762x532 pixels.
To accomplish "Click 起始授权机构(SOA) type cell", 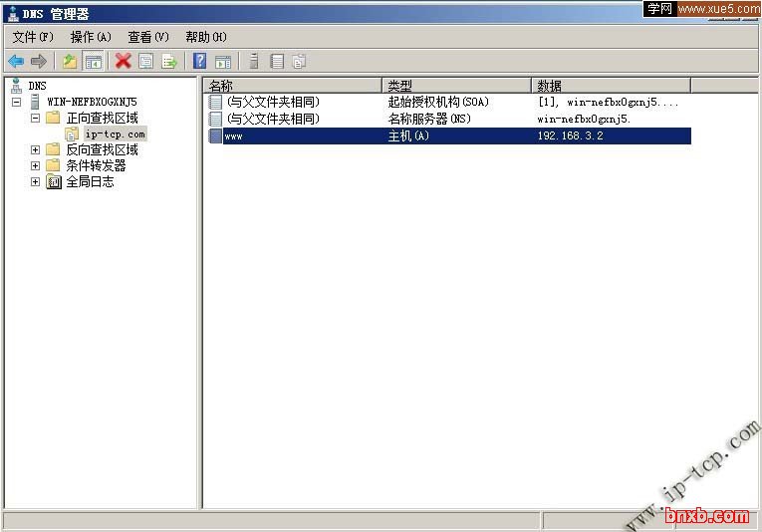I will point(438,102).
